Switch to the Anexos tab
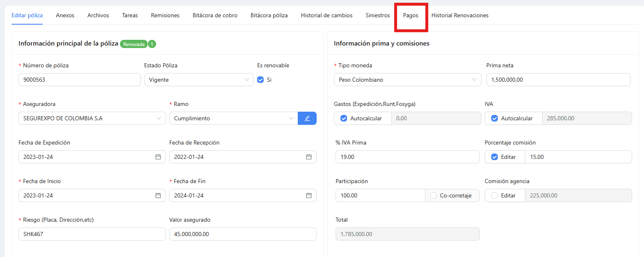Viewport: 644px width, 257px height. point(65,15)
